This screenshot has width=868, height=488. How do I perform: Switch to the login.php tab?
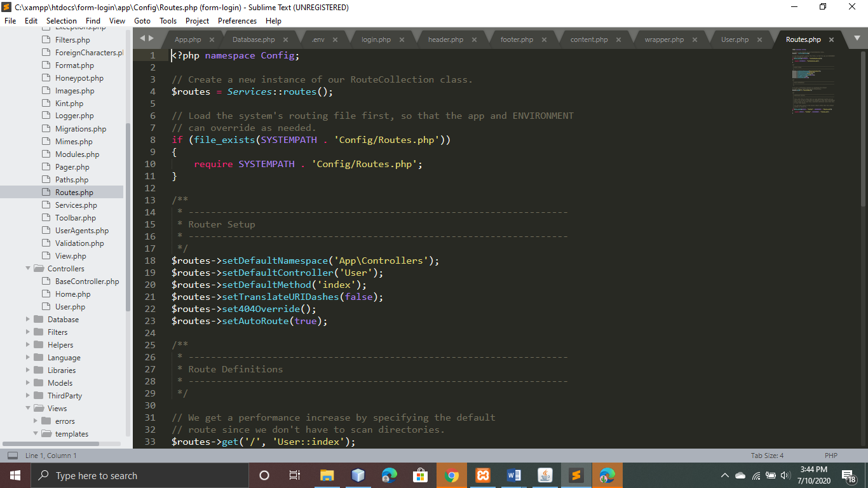point(376,39)
